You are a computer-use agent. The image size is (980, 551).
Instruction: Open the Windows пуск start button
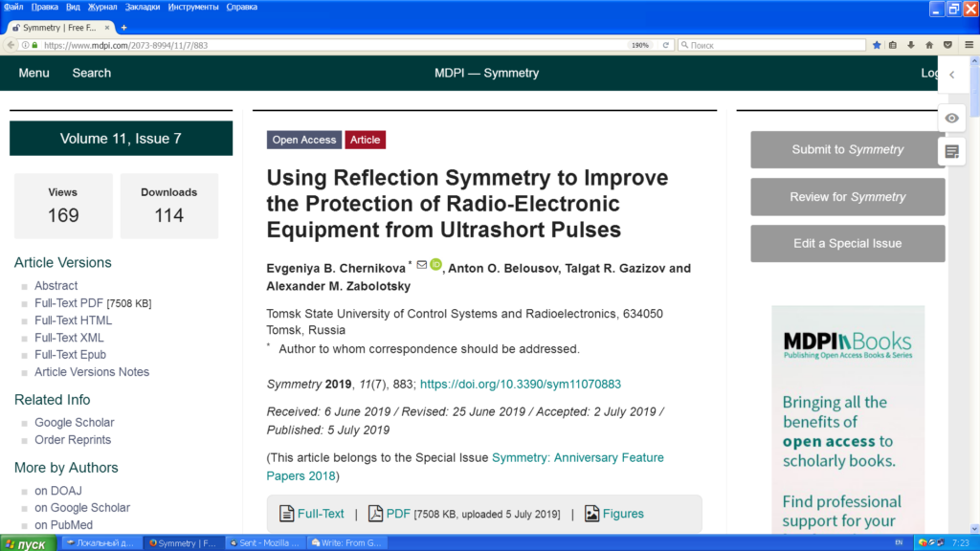[x=28, y=543]
